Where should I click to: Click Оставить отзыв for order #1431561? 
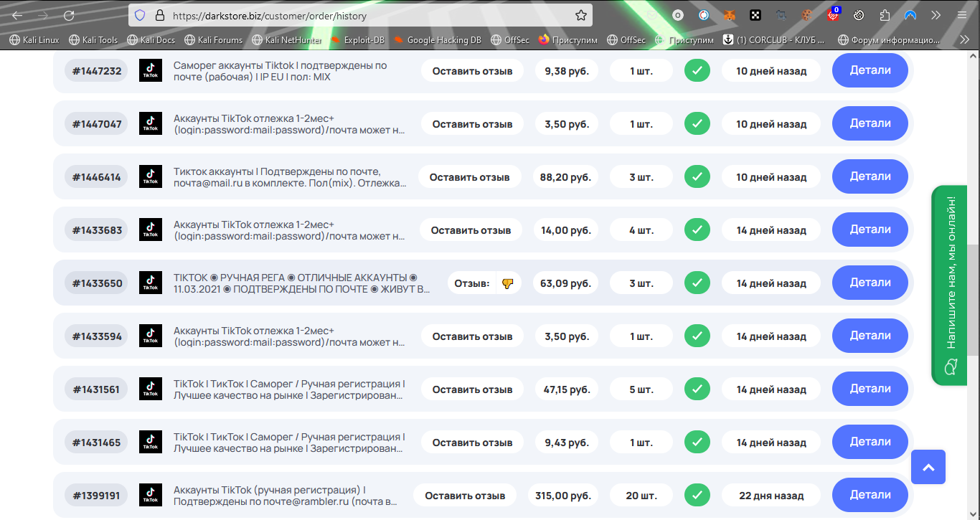472,389
